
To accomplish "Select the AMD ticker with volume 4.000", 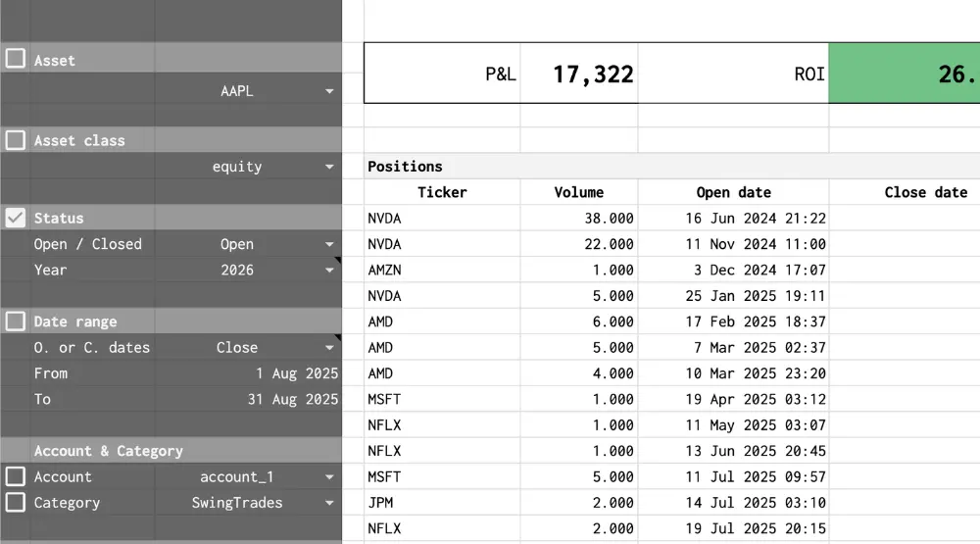I will (442, 373).
